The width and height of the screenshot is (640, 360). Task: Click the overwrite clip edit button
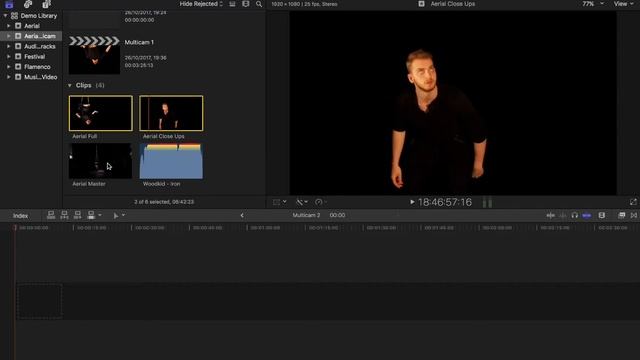coord(91,215)
